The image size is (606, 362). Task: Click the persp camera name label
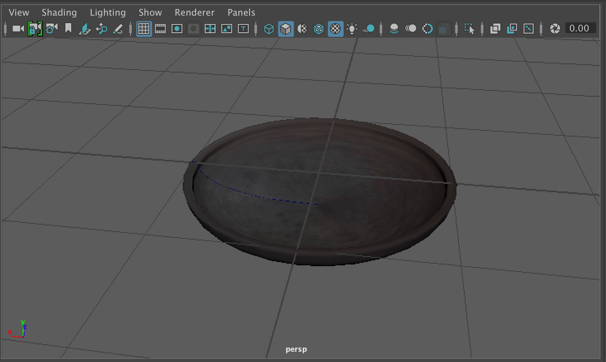[296, 349]
